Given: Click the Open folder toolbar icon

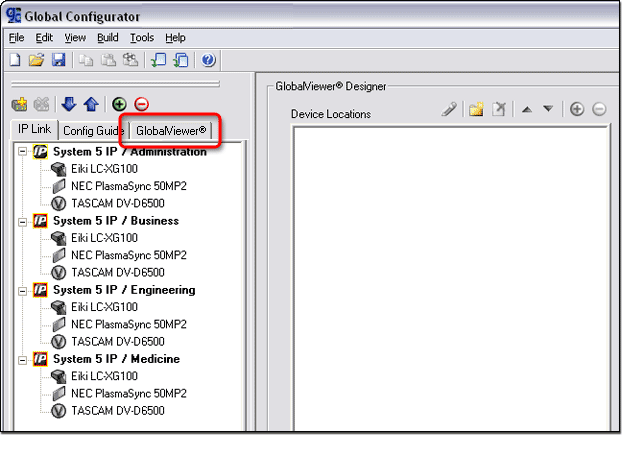Looking at the screenshot, I should (36, 60).
